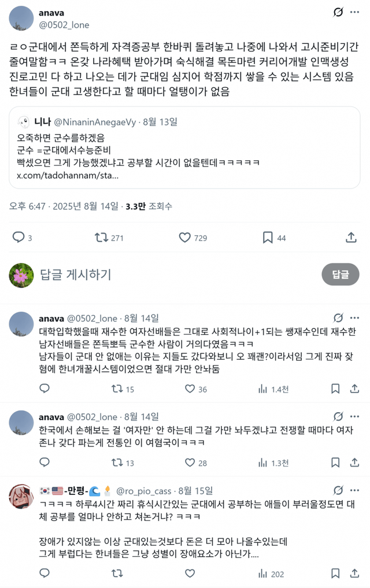
Task: Bookmark the main post with 44 bookmarks
Action: 268,237
